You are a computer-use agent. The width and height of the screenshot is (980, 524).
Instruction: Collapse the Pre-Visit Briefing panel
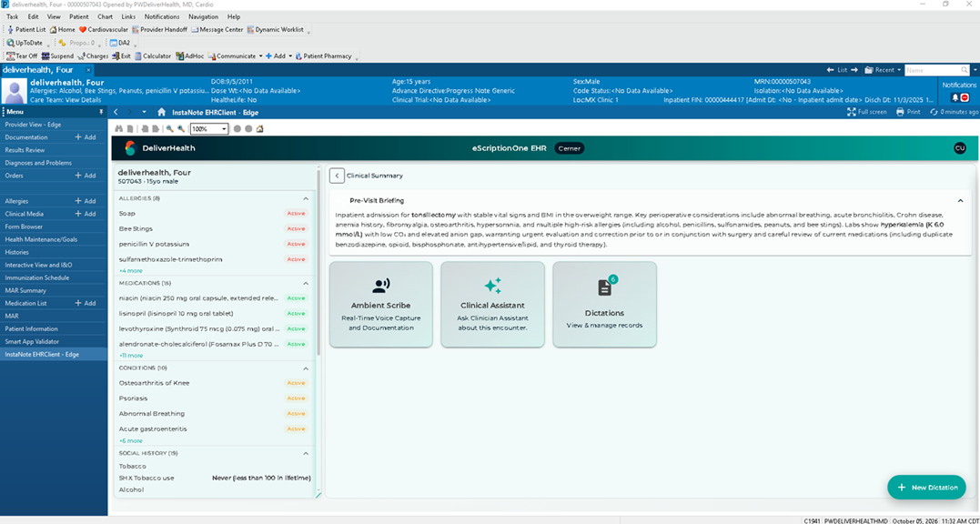[x=960, y=200]
